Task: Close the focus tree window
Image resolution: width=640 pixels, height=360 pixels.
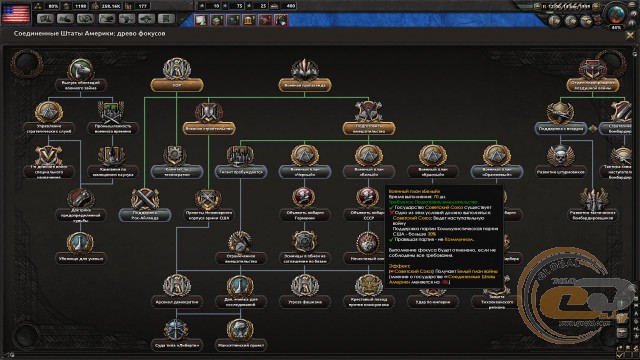Action: pyautogui.click(x=630, y=36)
